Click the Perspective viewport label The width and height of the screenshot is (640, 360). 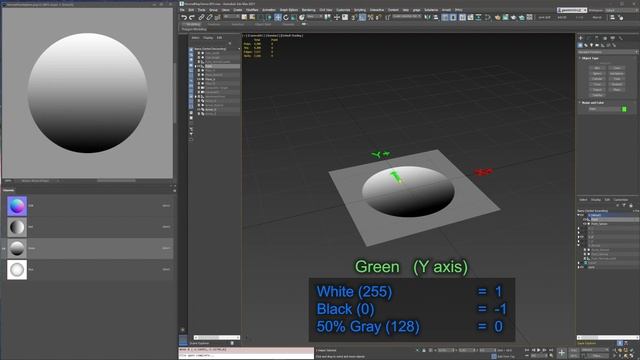click(x=256, y=36)
